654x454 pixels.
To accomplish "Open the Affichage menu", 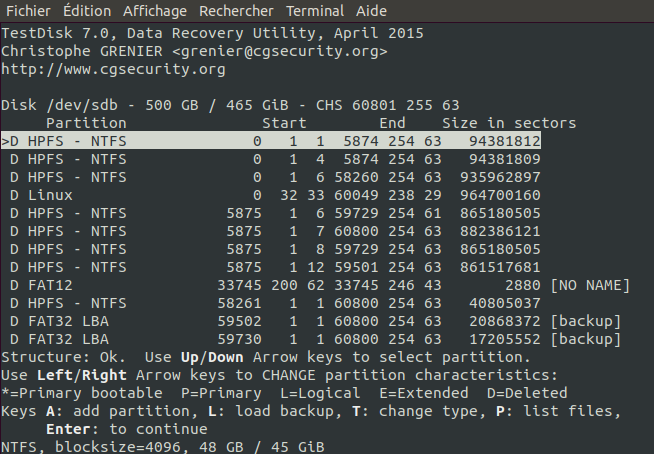I will pos(155,11).
